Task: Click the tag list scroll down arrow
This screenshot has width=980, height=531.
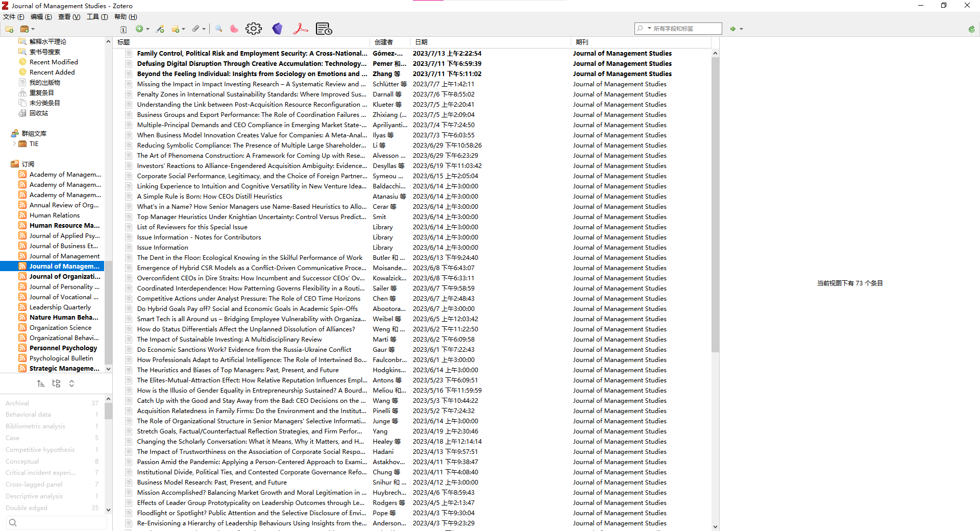Action: [x=108, y=510]
